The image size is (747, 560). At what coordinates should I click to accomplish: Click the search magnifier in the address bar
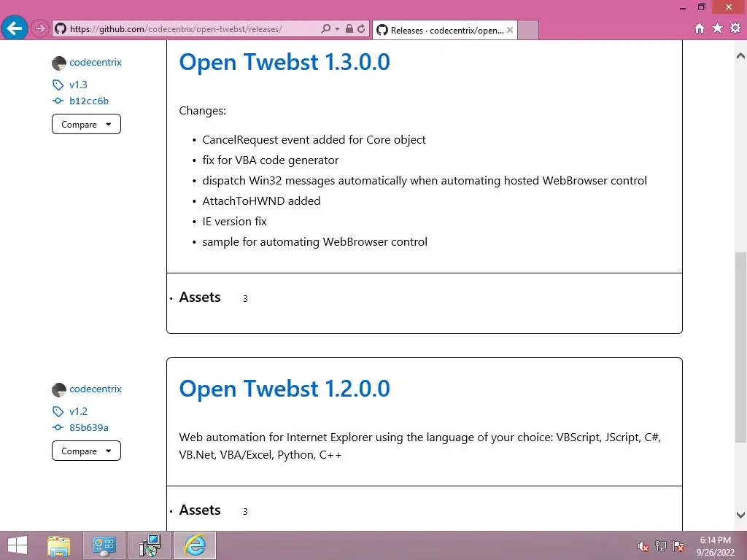325,28
